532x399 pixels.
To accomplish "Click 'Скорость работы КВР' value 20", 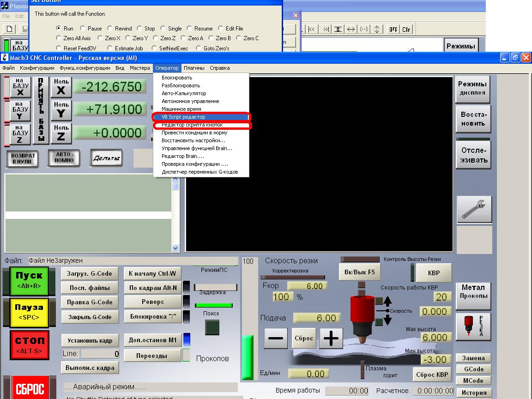I will point(442,297).
